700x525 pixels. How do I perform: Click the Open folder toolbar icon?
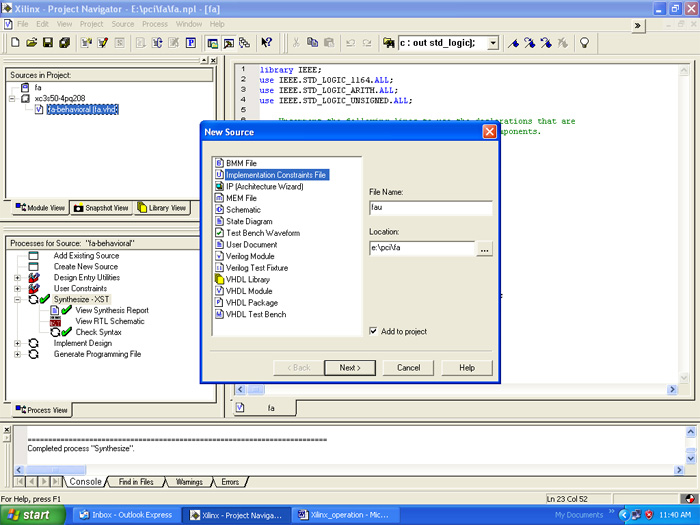31,43
